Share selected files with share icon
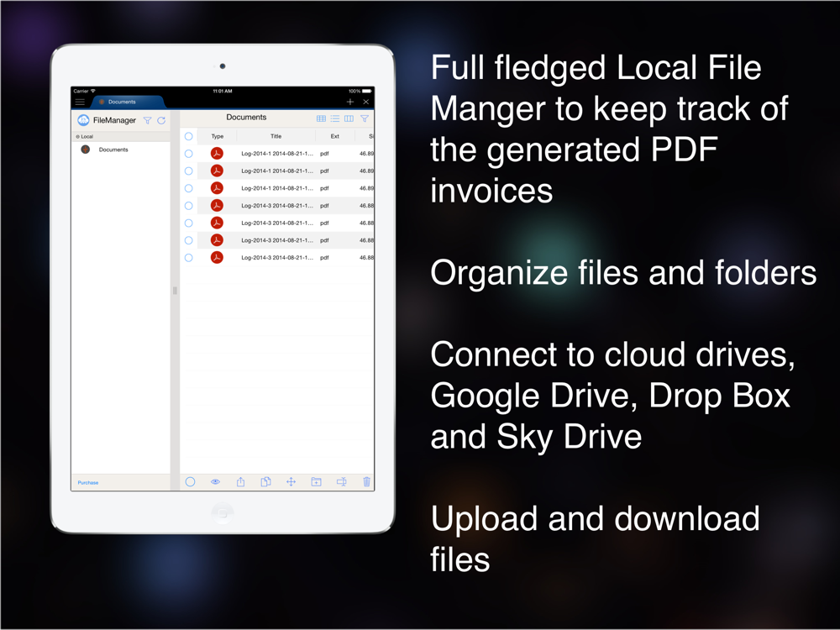 240,481
